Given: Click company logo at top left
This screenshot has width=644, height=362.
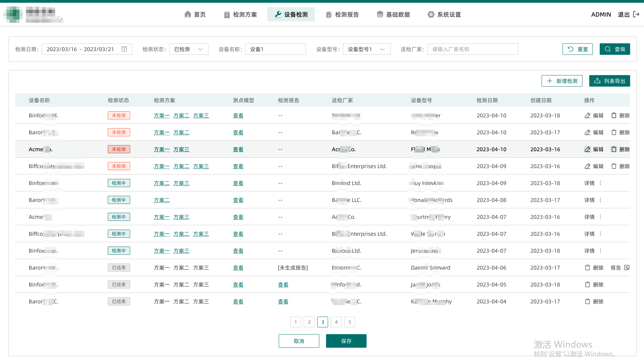Looking at the screenshot, I should click(33, 14).
